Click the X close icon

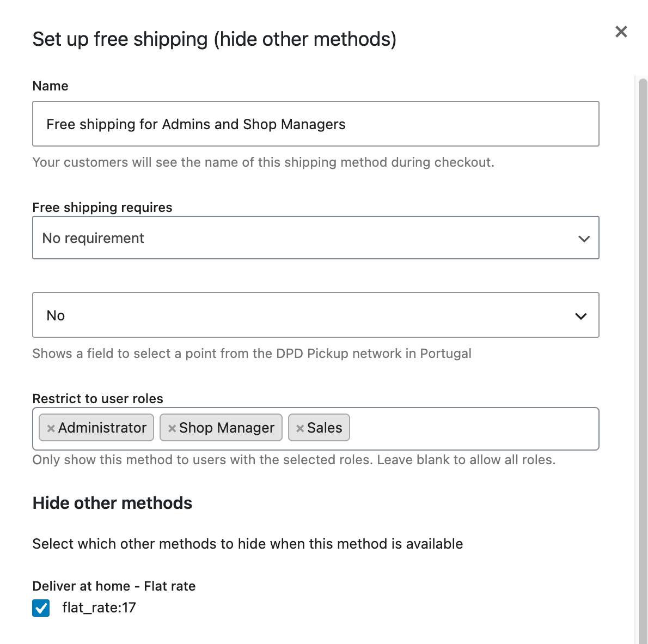coord(621,32)
